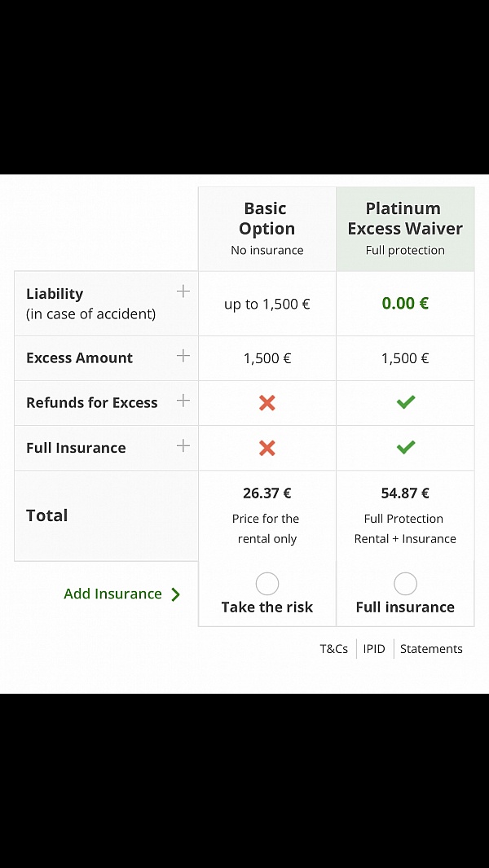Click the 0.00 € liability value for Platinum

click(405, 303)
